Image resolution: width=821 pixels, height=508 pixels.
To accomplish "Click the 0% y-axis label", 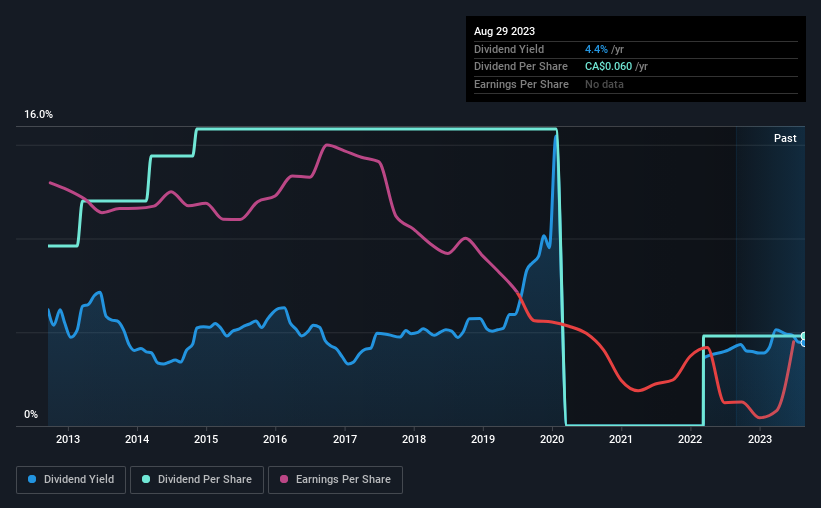I will pos(31,414).
